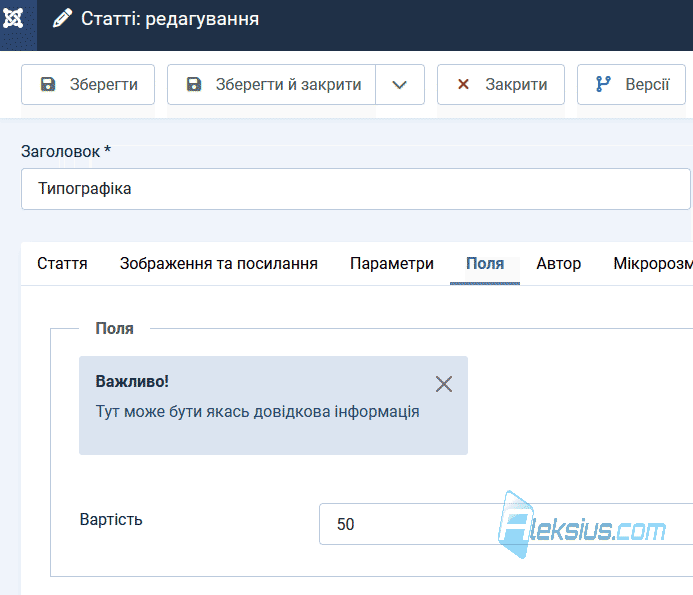Click the Закрити button
Image resolution: width=693 pixels, height=595 pixels.
click(501, 84)
